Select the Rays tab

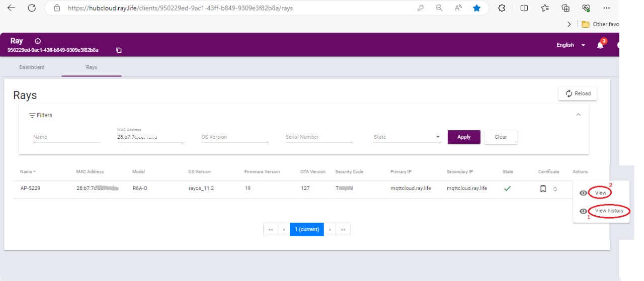point(92,67)
